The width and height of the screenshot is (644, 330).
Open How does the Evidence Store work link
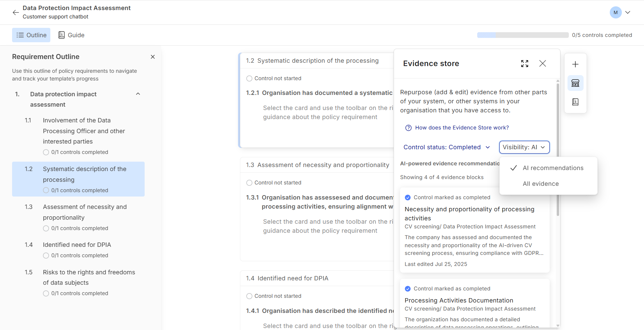(462, 128)
